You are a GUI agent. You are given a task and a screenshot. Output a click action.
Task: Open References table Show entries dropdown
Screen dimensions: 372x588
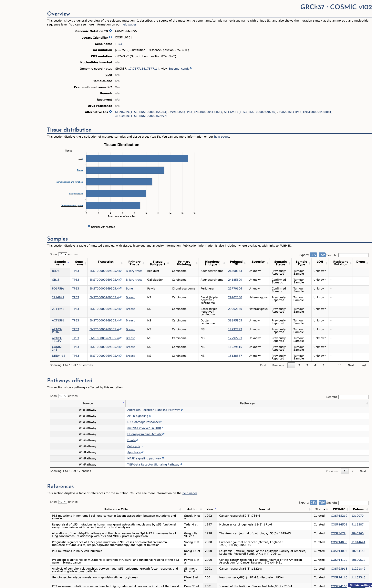click(x=63, y=502)
